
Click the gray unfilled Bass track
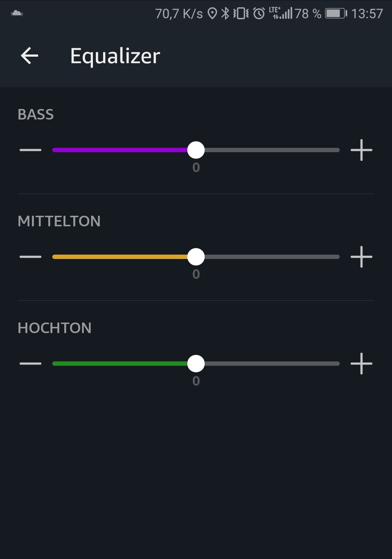click(x=272, y=150)
